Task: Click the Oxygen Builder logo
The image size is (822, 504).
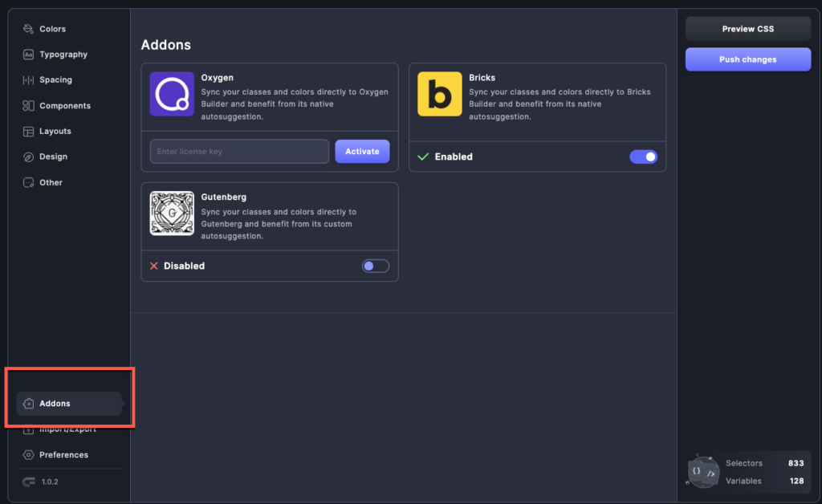Action: (171, 96)
